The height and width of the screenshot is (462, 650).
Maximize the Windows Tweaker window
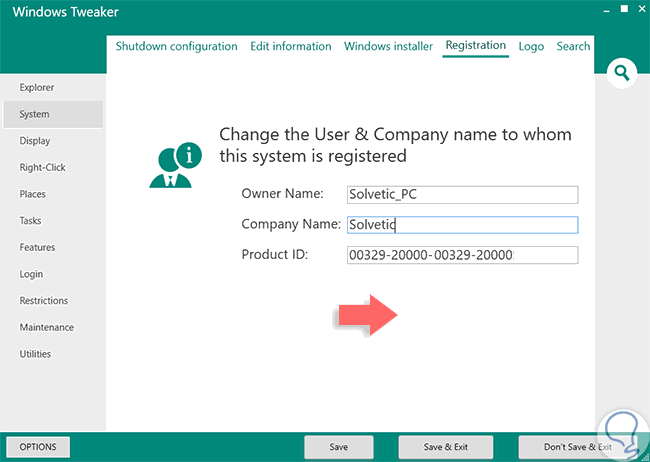[x=624, y=8]
